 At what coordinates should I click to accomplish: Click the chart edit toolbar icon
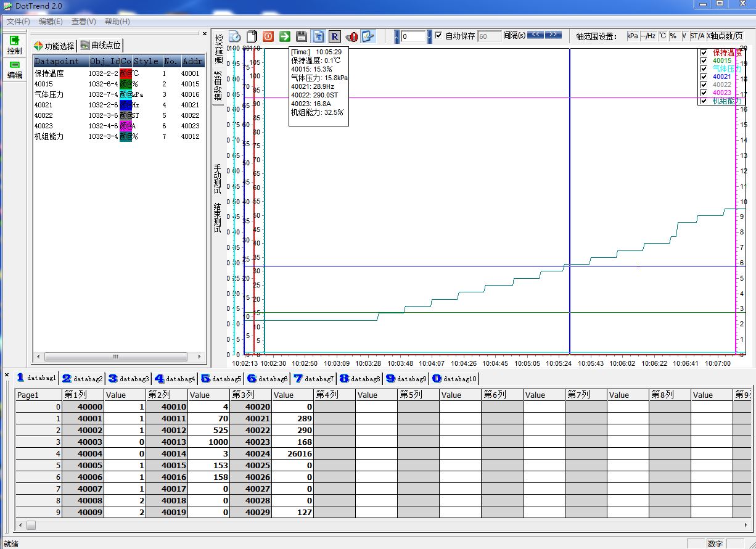pyautogui.click(x=368, y=36)
